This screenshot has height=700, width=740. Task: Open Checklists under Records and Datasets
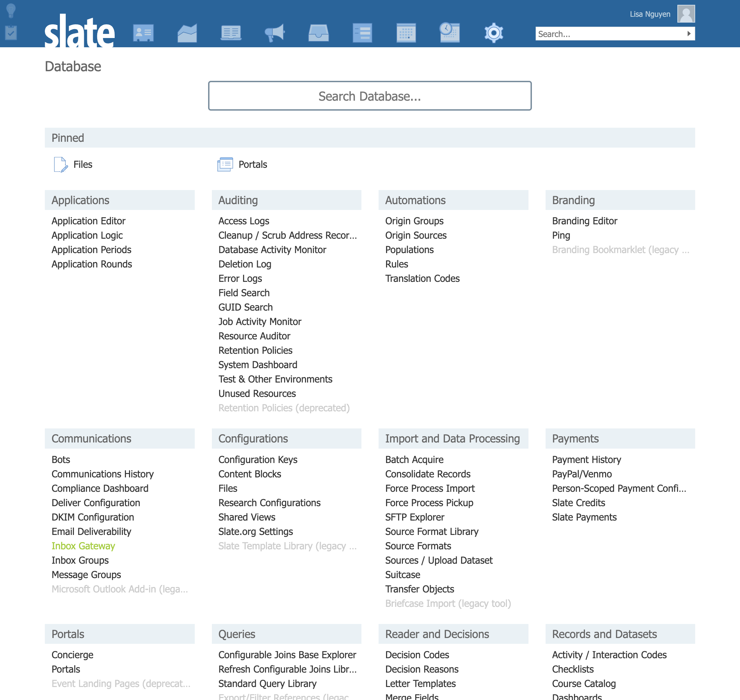(x=573, y=669)
